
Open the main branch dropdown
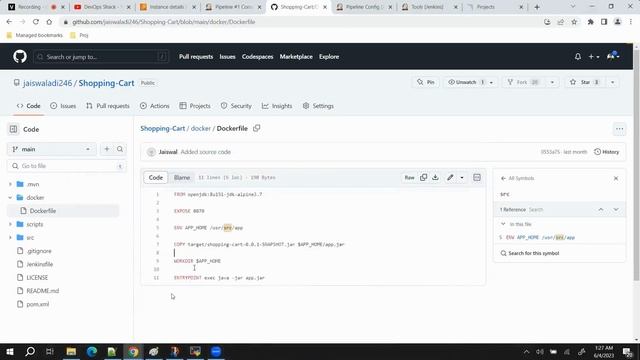51,149
